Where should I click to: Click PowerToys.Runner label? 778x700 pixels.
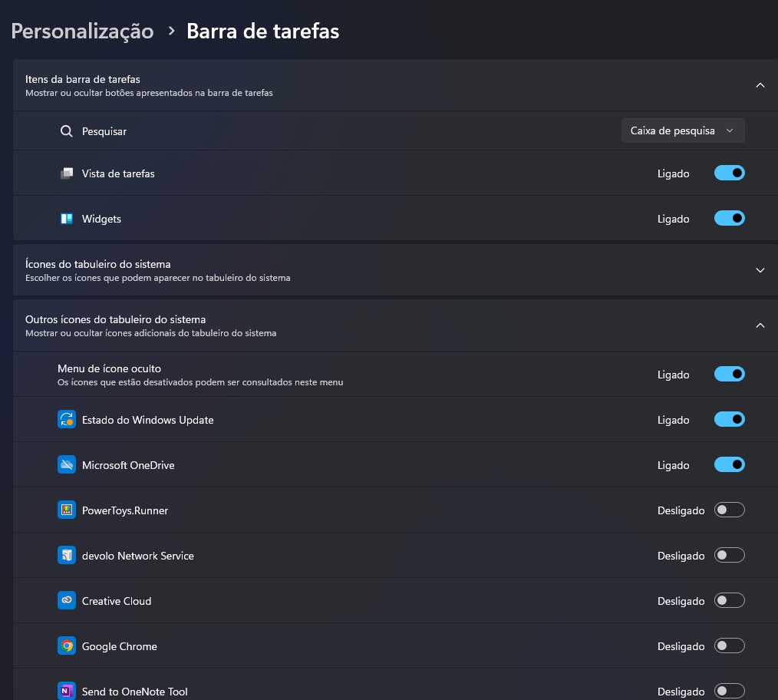point(125,510)
